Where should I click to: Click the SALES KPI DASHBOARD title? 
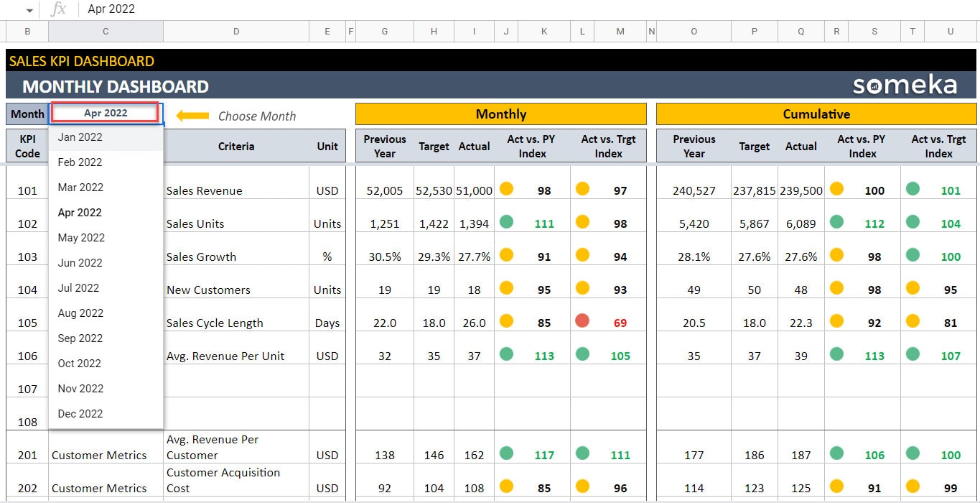[x=82, y=61]
